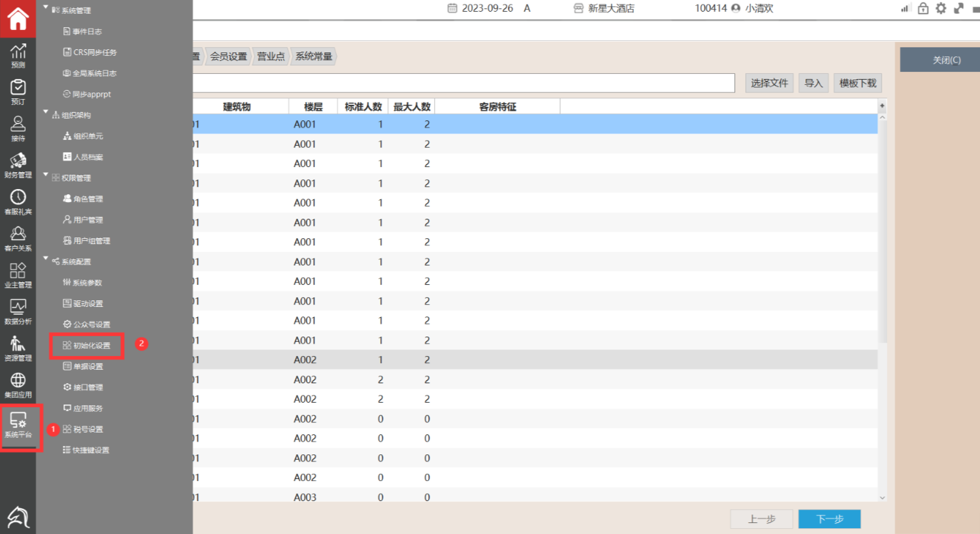980x534 pixels.
Task: Click the 模板下载 button
Action: [x=857, y=83]
